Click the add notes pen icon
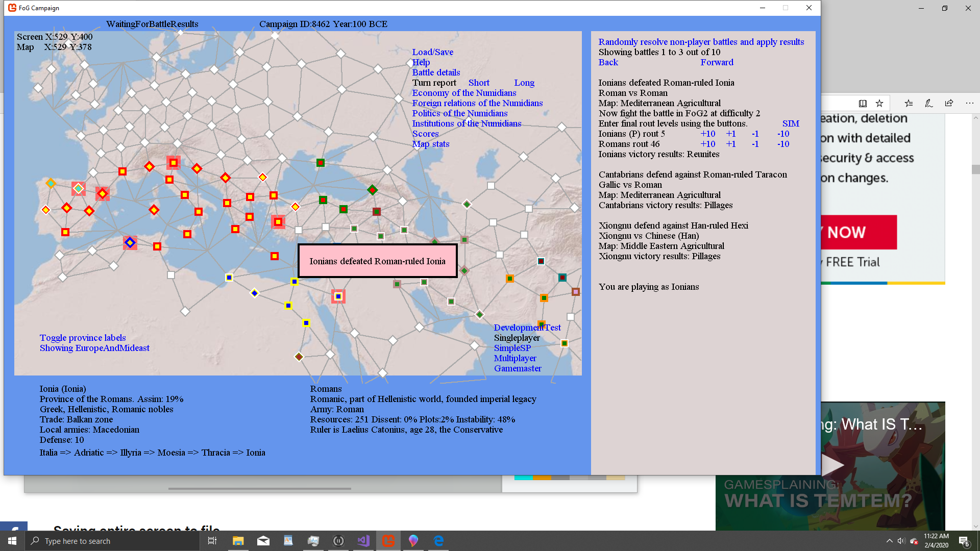This screenshot has width=980, height=551. click(x=928, y=103)
